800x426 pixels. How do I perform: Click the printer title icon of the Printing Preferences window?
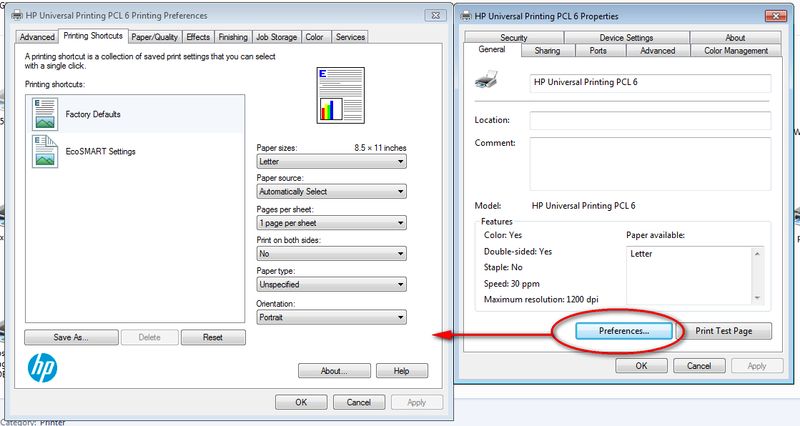click(17, 15)
